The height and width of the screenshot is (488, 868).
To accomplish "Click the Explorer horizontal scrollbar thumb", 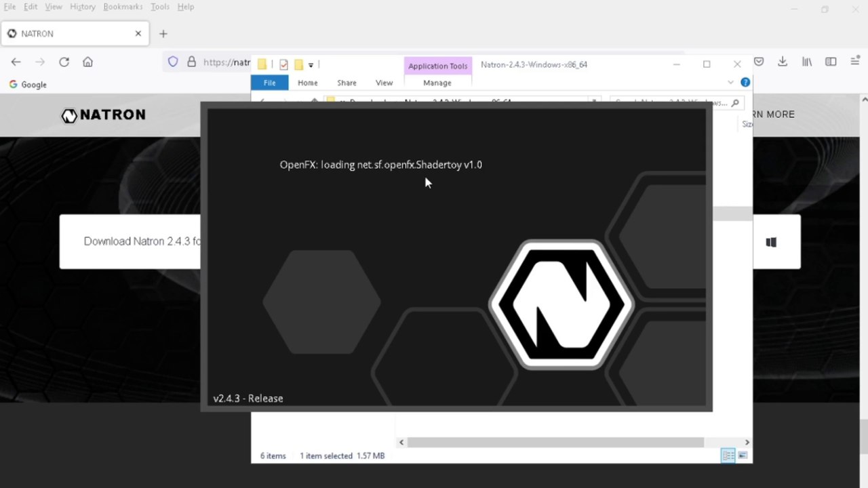I will pos(556,442).
